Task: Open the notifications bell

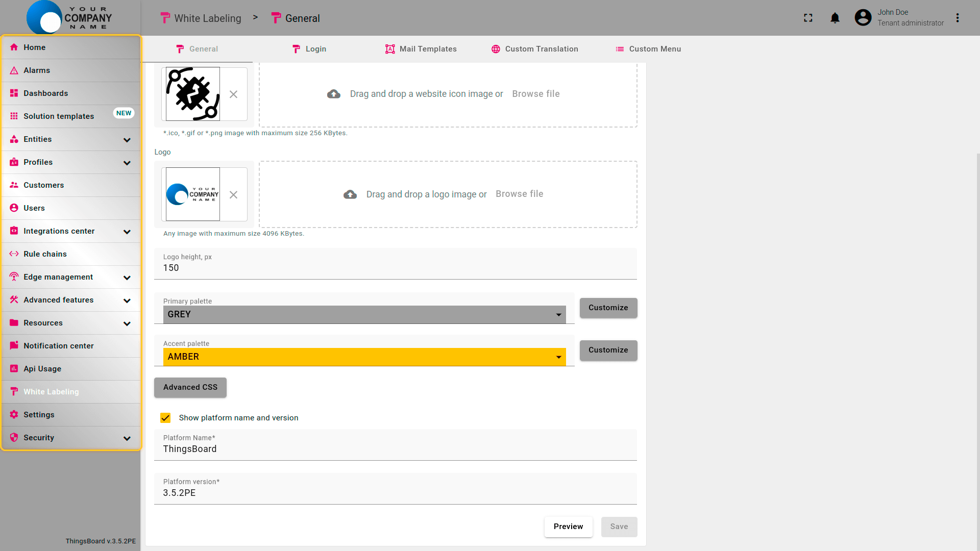Action: click(x=835, y=18)
